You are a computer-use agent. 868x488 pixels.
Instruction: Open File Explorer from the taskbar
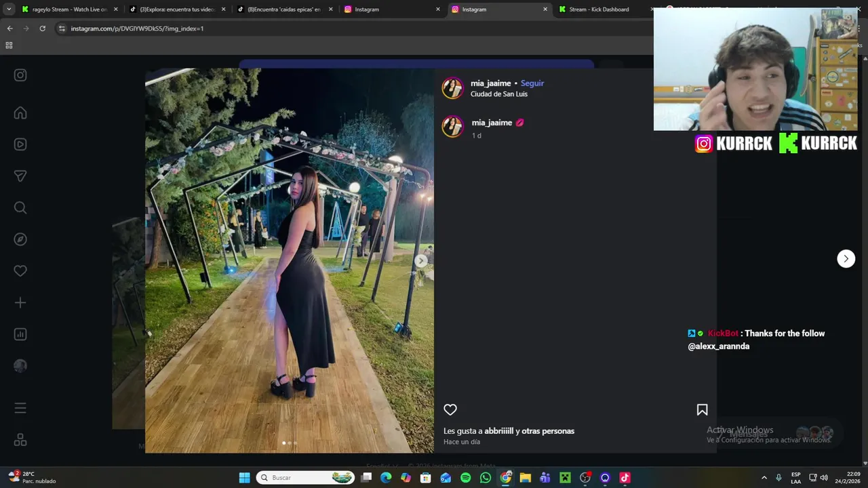coord(525,478)
